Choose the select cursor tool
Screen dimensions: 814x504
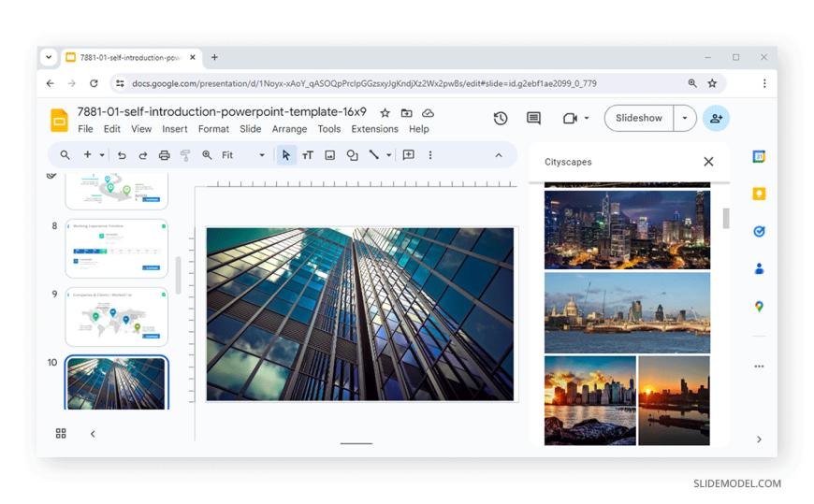click(286, 155)
